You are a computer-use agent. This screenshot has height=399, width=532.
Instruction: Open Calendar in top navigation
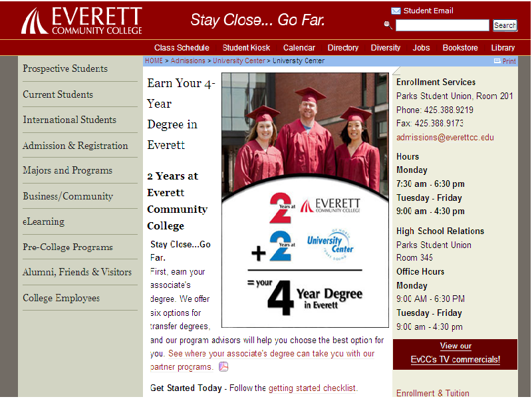pos(299,48)
